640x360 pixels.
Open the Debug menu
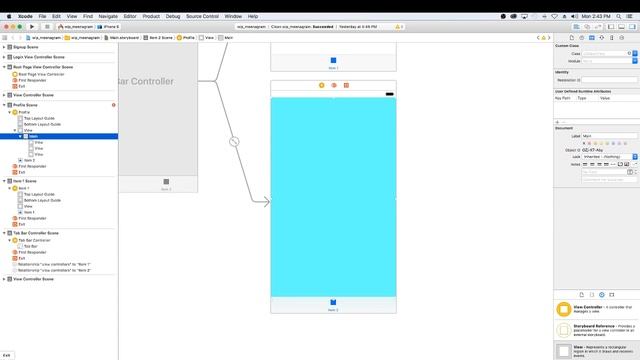pyautogui.click(x=173, y=16)
